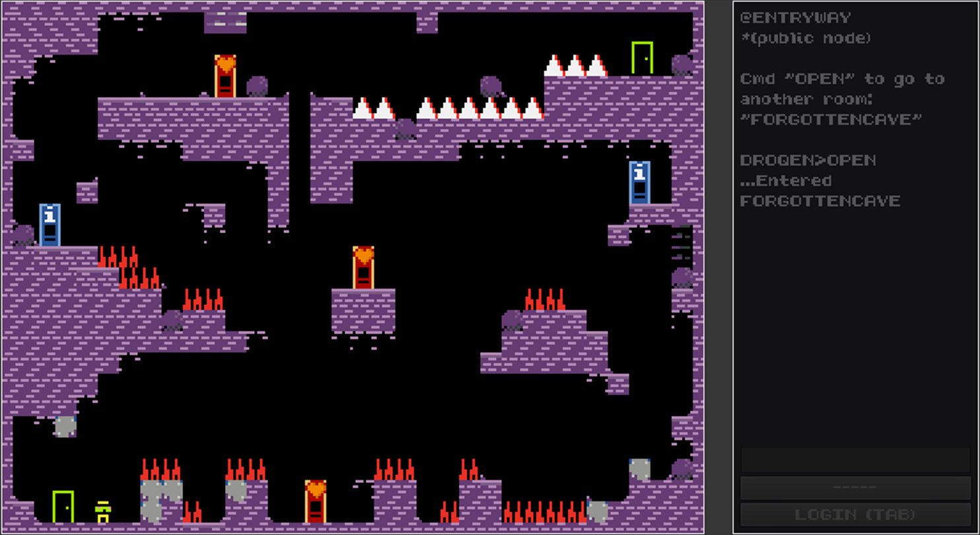Click the yellow player character

click(x=102, y=512)
